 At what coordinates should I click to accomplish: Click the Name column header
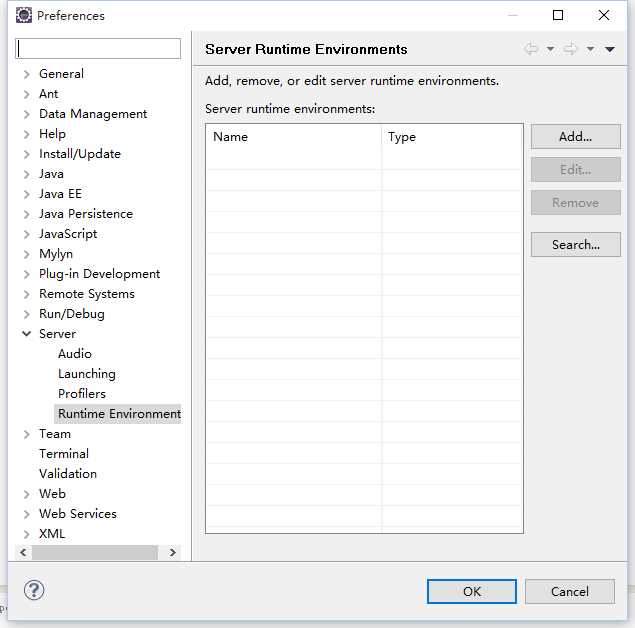coord(293,137)
